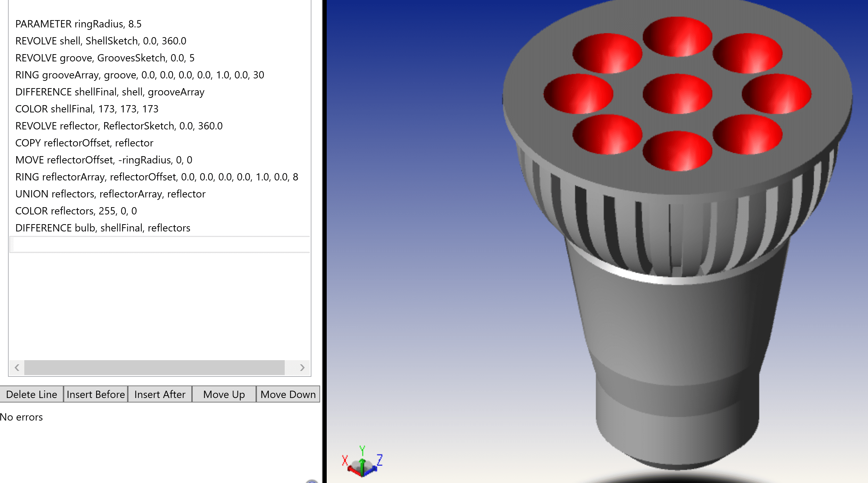The image size is (868, 483).
Task: Click Insert After to append a command
Action: tap(160, 395)
